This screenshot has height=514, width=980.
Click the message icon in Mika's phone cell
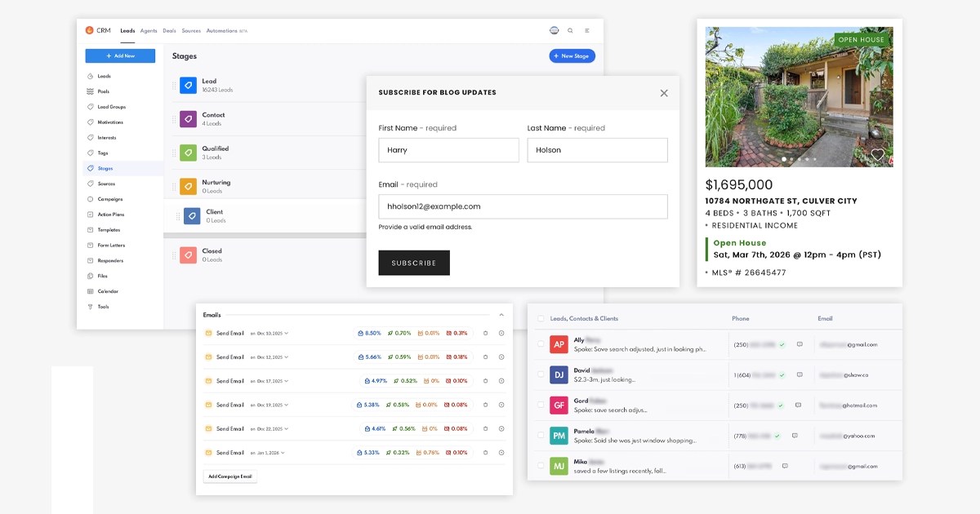click(x=785, y=466)
